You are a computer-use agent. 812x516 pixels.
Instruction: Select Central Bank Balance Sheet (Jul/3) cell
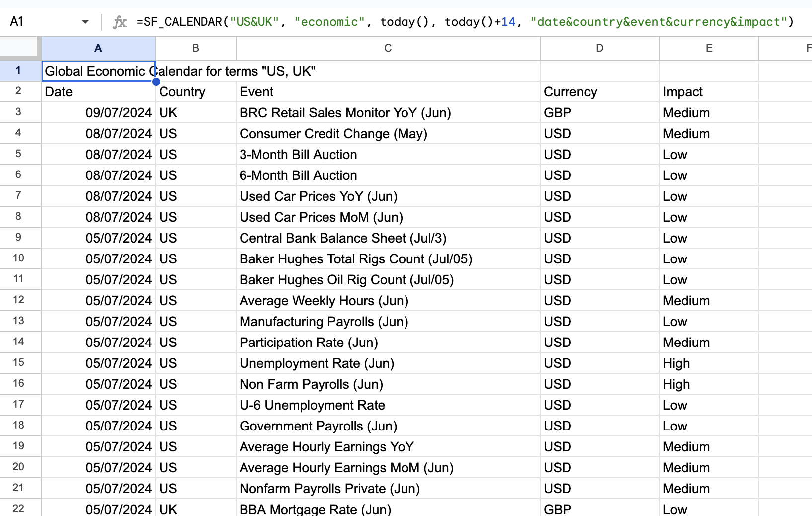point(388,238)
